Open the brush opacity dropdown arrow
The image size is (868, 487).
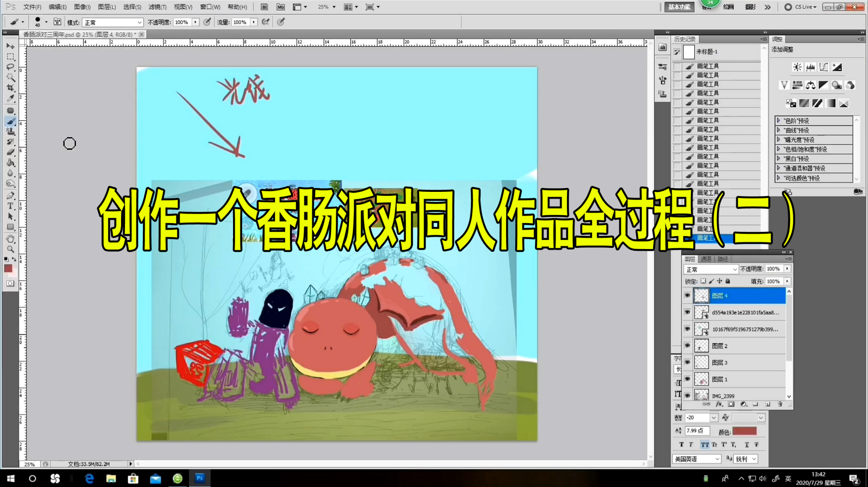[x=196, y=22]
